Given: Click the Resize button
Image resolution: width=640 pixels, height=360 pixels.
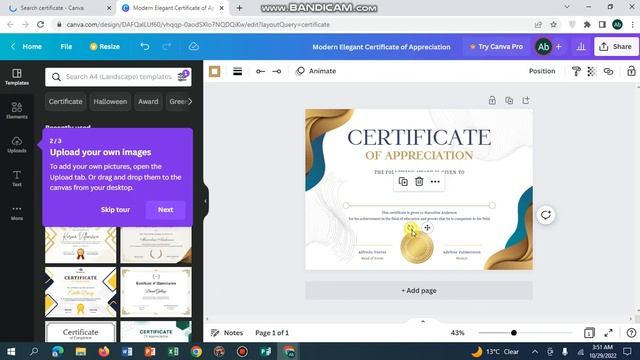Looking at the screenshot, I should (x=104, y=47).
